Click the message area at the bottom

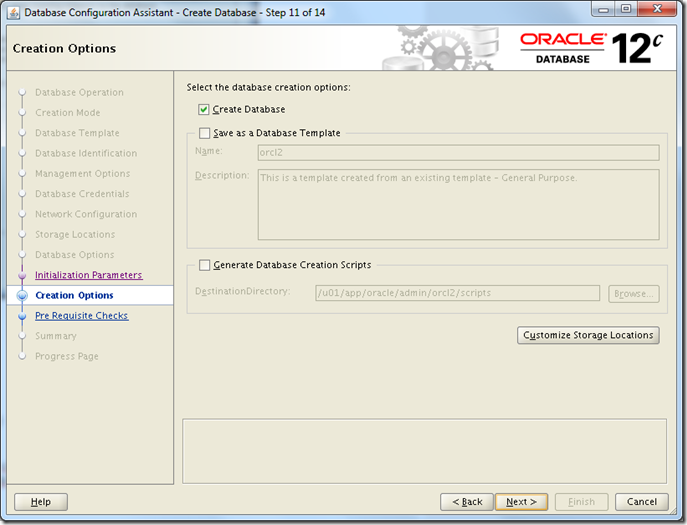coord(425,451)
